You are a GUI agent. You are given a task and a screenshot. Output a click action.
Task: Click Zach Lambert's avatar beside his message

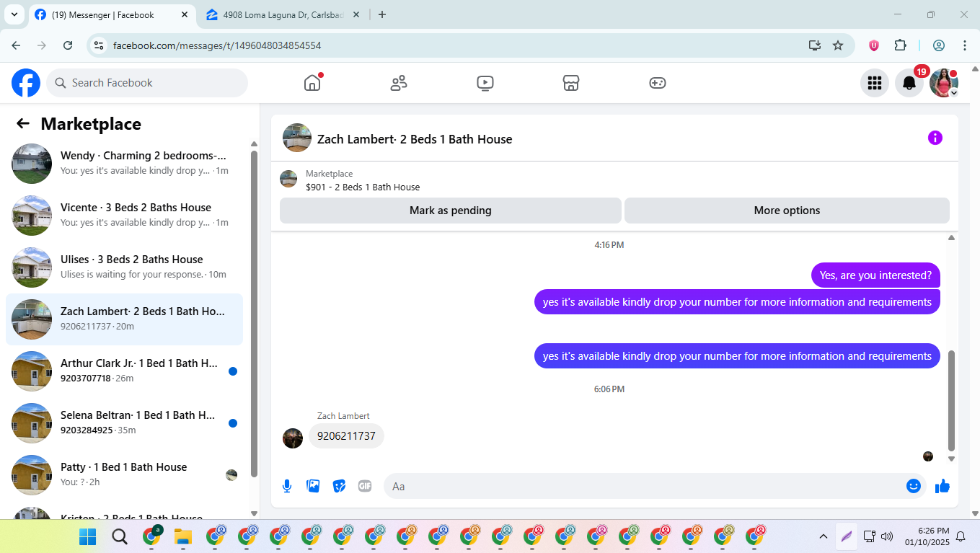(x=293, y=438)
